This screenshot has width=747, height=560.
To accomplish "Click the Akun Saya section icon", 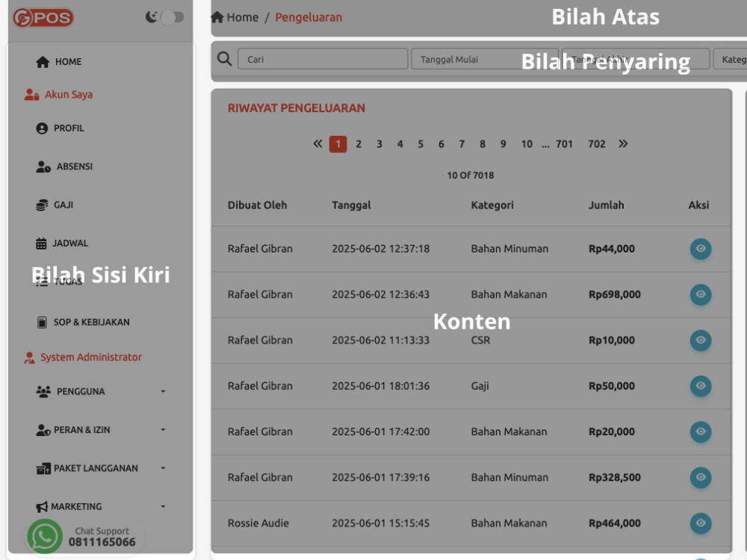I will coord(31,95).
